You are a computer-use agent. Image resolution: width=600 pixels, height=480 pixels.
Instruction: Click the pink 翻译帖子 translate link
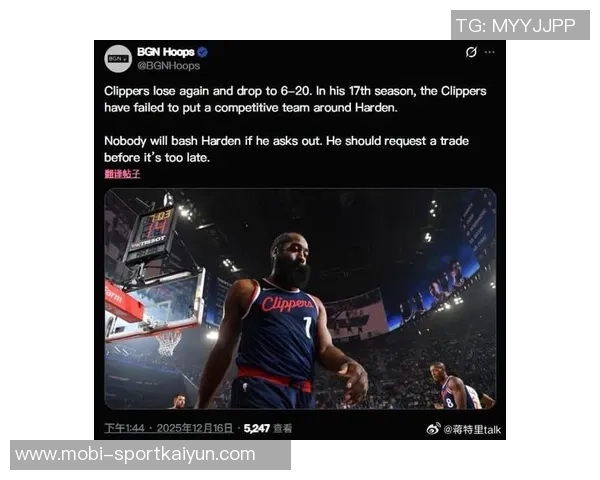[x=122, y=174]
